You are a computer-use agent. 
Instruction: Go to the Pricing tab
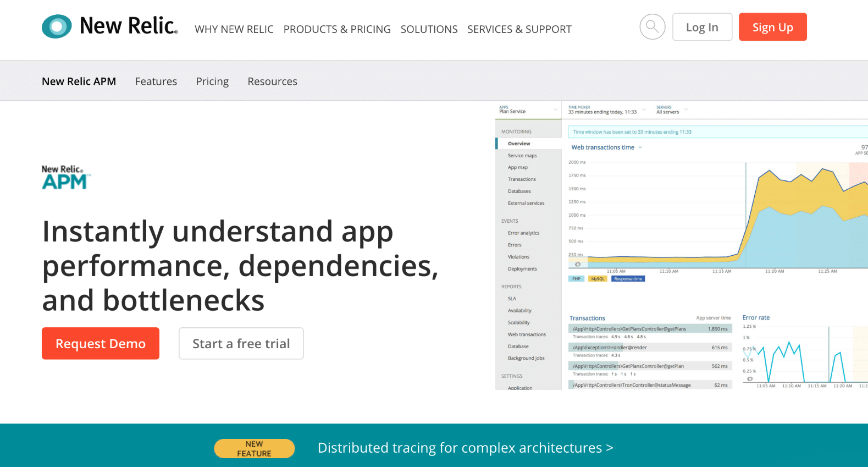coord(212,81)
